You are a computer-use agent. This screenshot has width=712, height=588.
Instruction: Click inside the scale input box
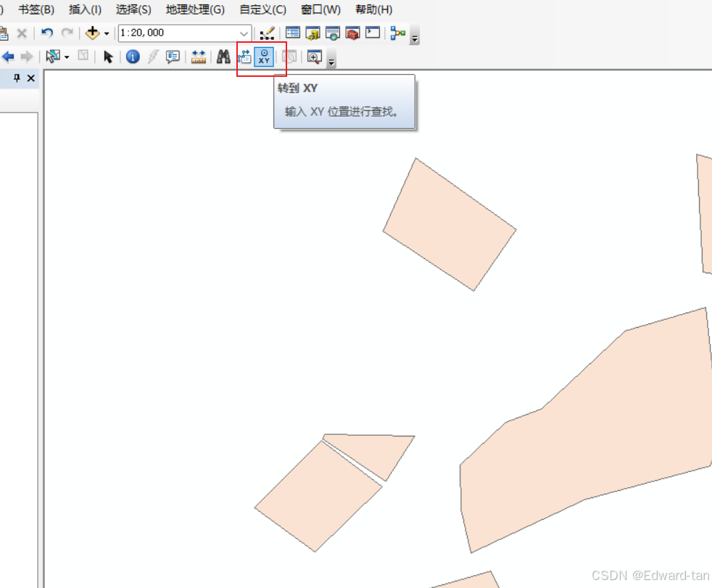tap(181, 33)
